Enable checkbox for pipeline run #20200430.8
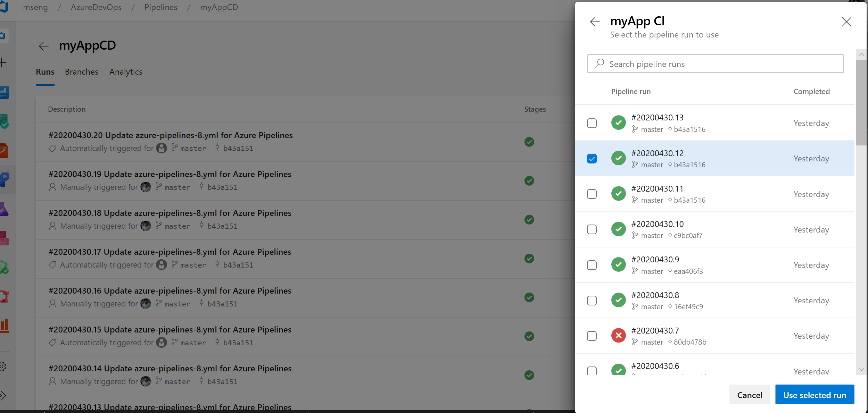Image resolution: width=868 pixels, height=413 pixels. click(592, 301)
